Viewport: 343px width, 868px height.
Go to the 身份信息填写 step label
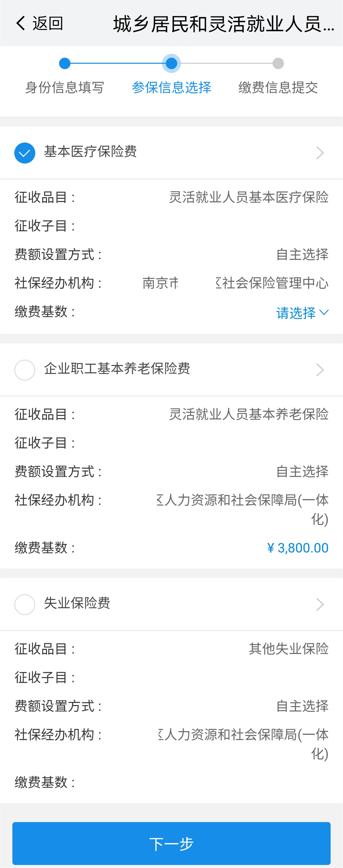click(x=64, y=87)
